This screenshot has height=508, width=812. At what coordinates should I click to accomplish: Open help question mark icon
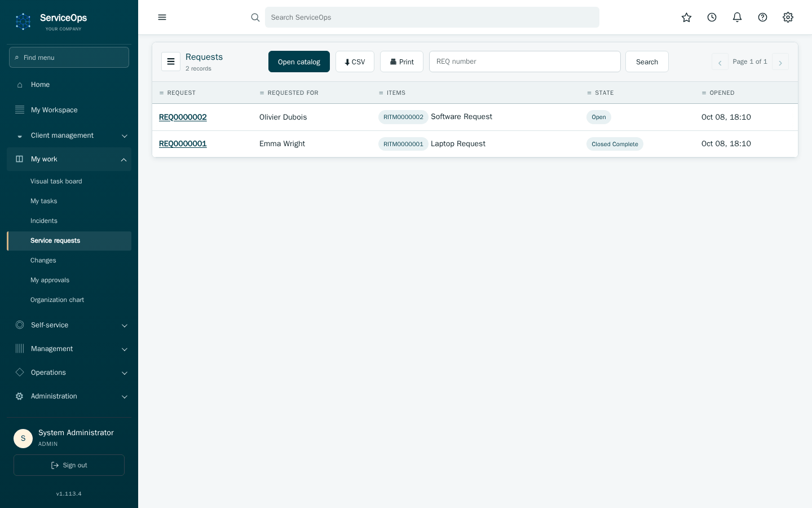tap(762, 17)
